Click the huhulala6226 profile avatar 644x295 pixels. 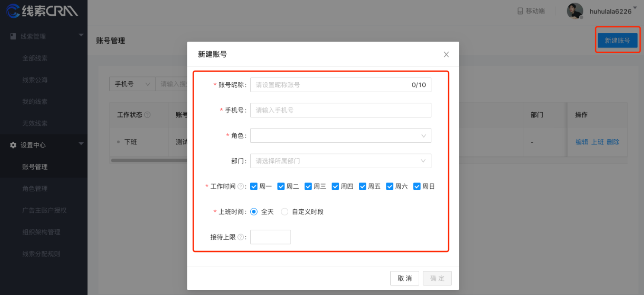pyautogui.click(x=574, y=11)
